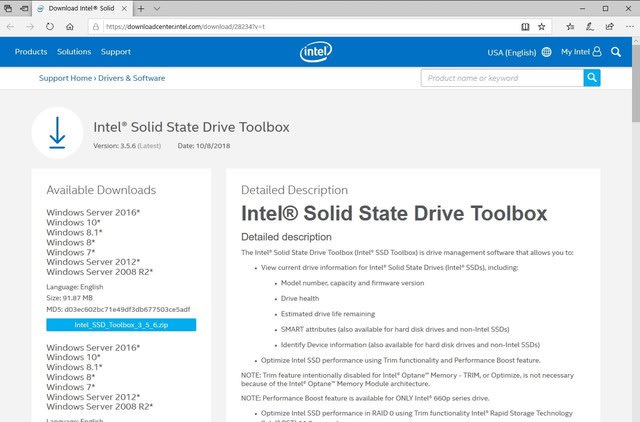Open favorites hub icon
The height and width of the screenshot is (422, 640).
[x=570, y=27]
